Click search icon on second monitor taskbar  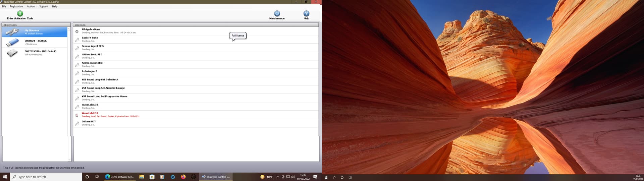point(334,178)
